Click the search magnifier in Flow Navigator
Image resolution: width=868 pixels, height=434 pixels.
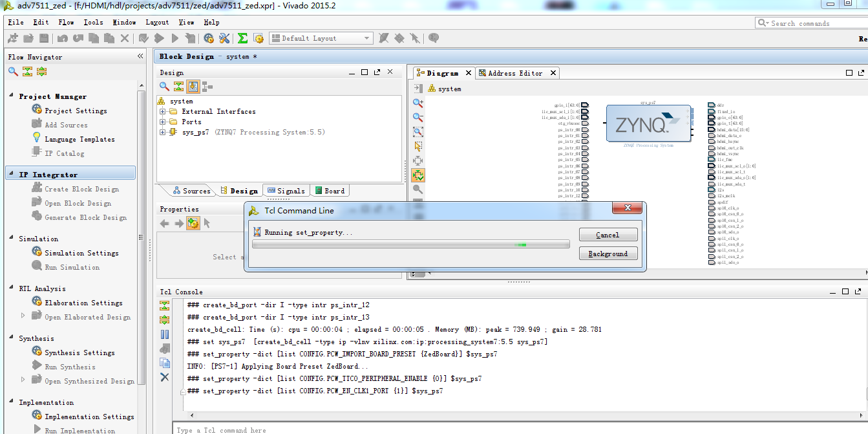pyautogui.click(x=13, y=71)
